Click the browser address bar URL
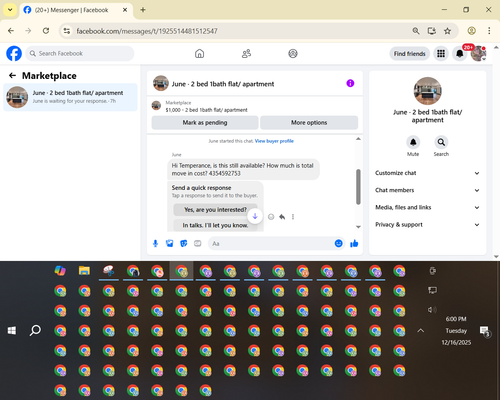This screenshot has height=400, width=500. click(x=147, y=31)
